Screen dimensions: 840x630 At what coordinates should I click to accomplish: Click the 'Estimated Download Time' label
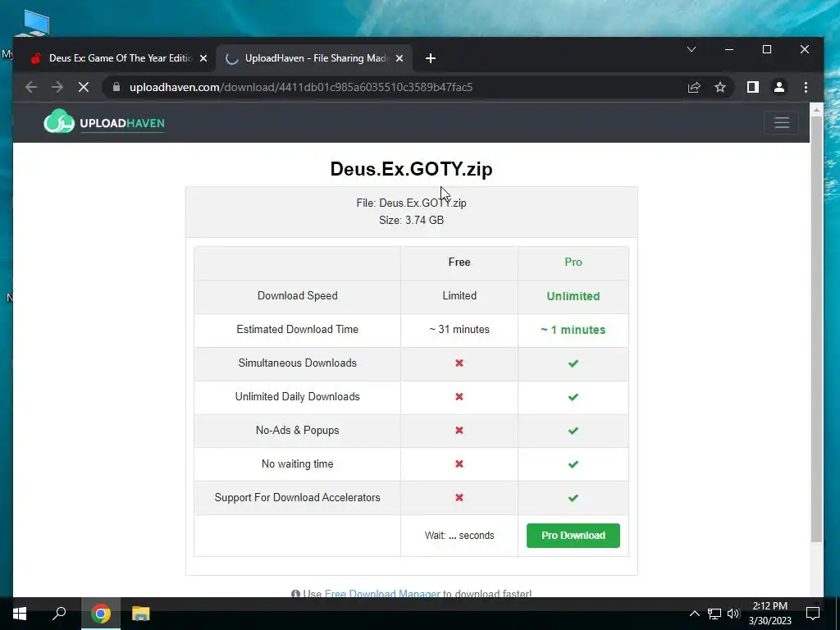pos(297,330)
